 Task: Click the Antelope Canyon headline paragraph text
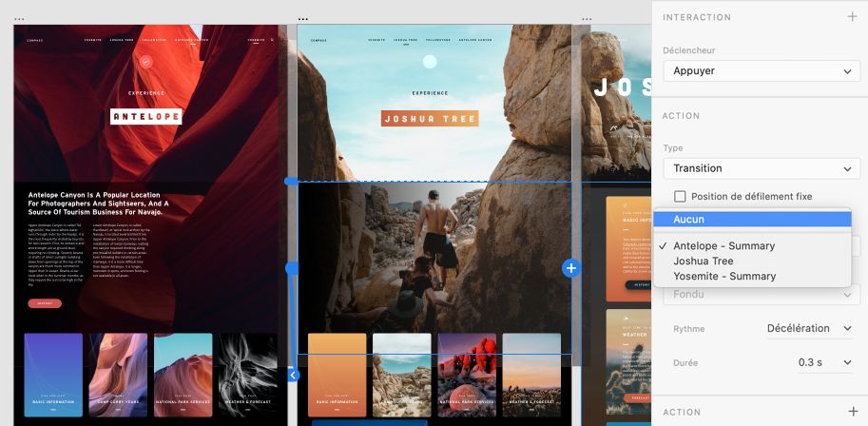[99, 203]
